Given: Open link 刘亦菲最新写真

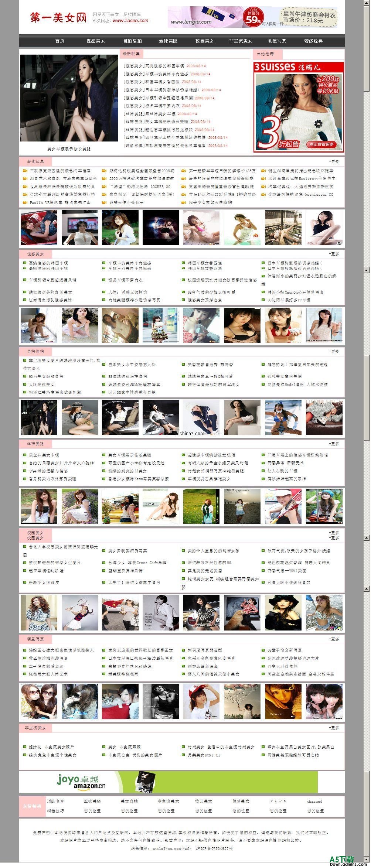Looking at the screenshot, I should 202,666.
